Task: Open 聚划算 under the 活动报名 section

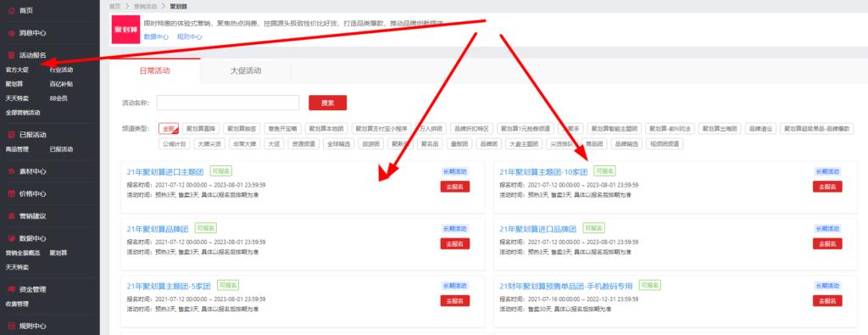Action: (14, 84)
